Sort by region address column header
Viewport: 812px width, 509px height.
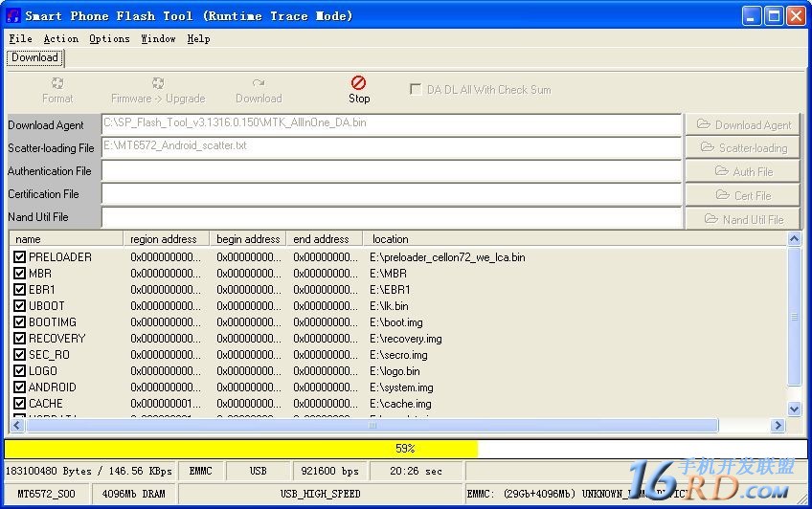[167, 239]
